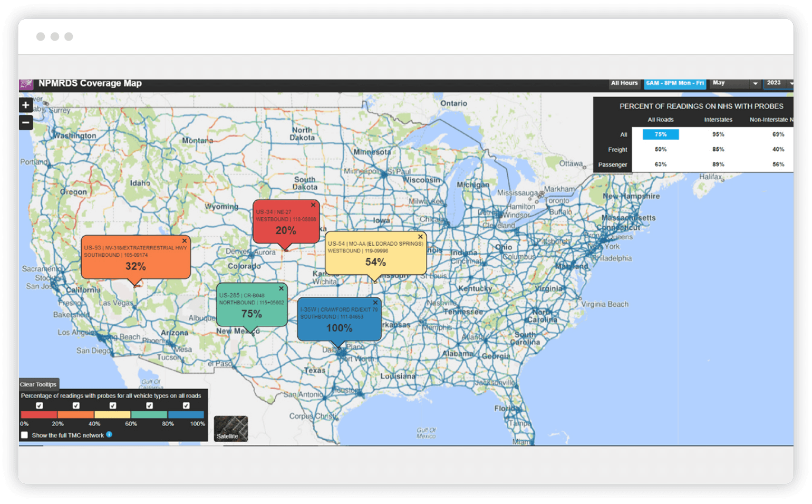Close the US-285 CR-B048 Northbound tooltip
Screen dimensions: 812x504
coord(282,287)
